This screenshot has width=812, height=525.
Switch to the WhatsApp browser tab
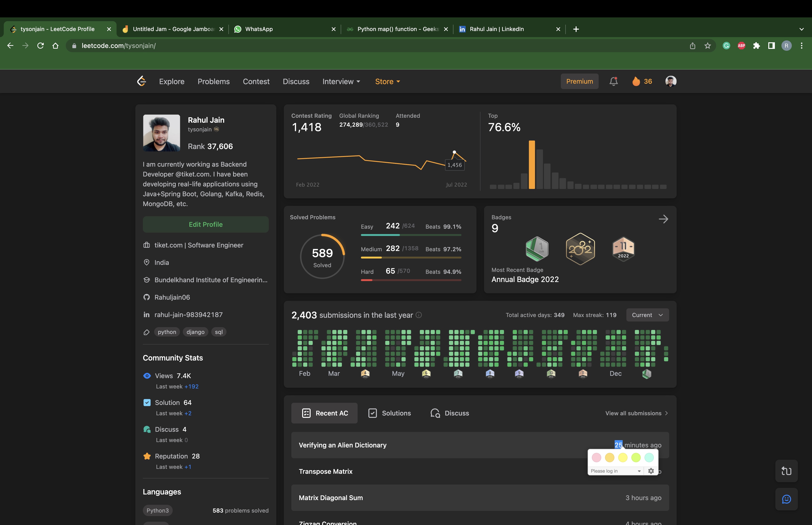pos(259,29)
